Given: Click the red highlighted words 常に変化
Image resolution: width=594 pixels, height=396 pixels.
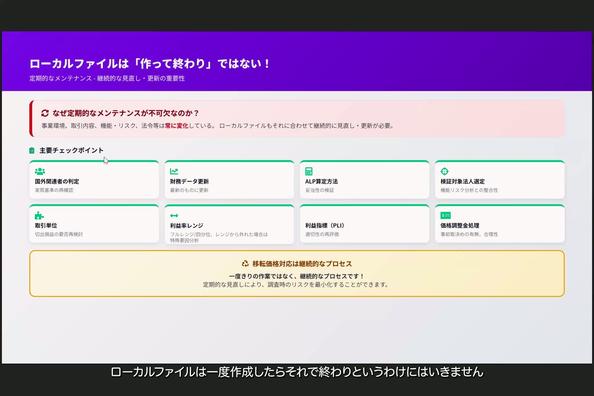Looking at the screenshot, I should click(176, 125).
